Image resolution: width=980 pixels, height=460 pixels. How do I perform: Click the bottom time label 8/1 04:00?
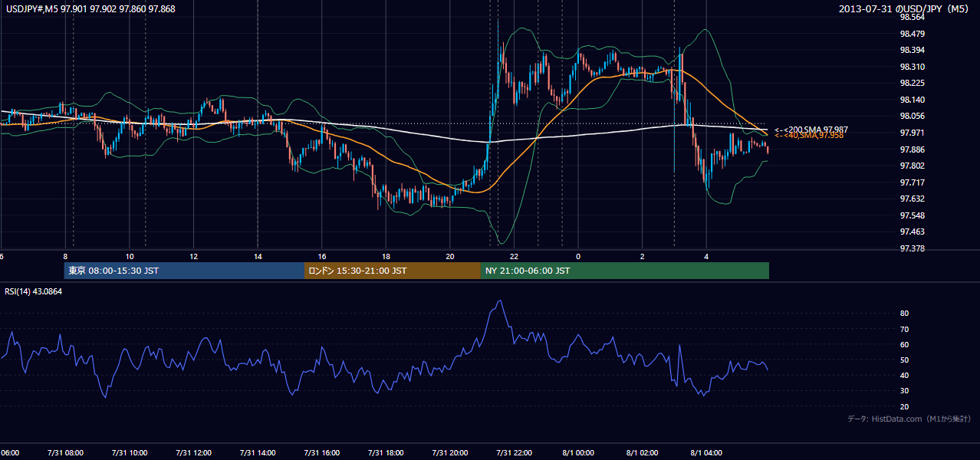click(x=706, y=452)
